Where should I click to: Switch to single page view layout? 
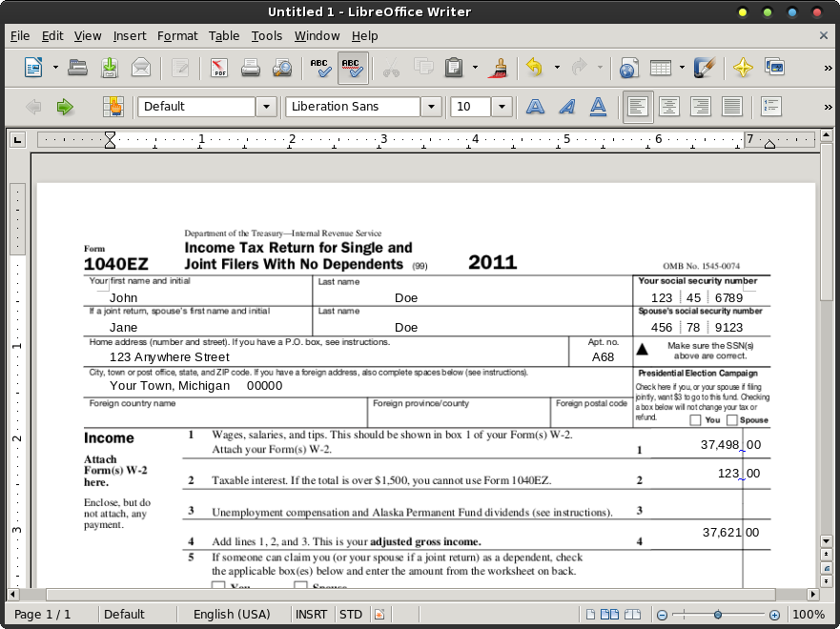590,614
